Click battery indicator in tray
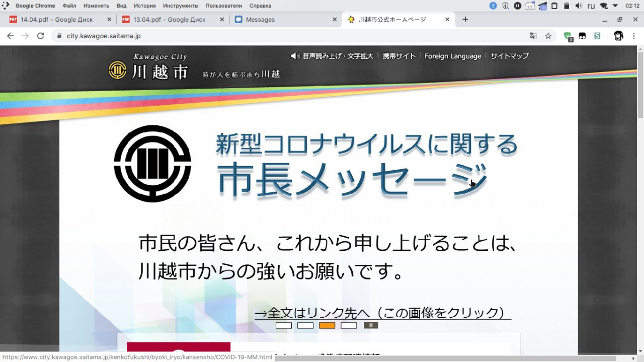Viewport: 644px width, 362px height. click(567, 6)
